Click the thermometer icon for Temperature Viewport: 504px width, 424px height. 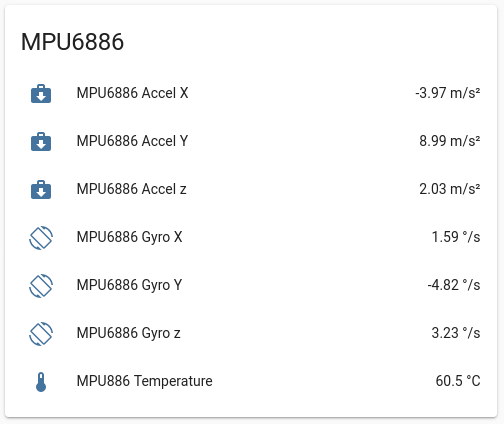point(41,382)
